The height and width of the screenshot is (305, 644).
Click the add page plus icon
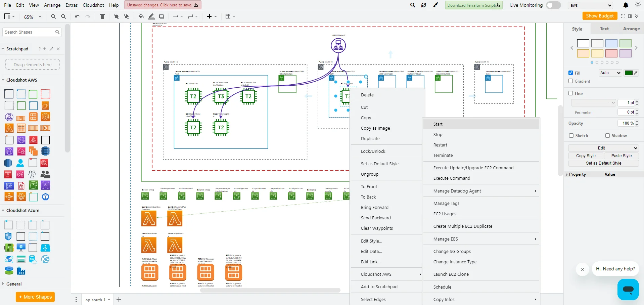point(119,300)
